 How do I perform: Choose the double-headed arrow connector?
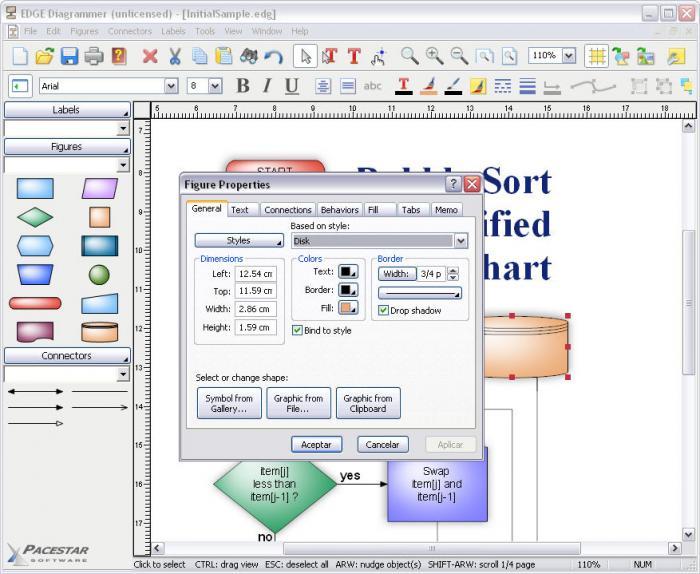click(35, 391)
